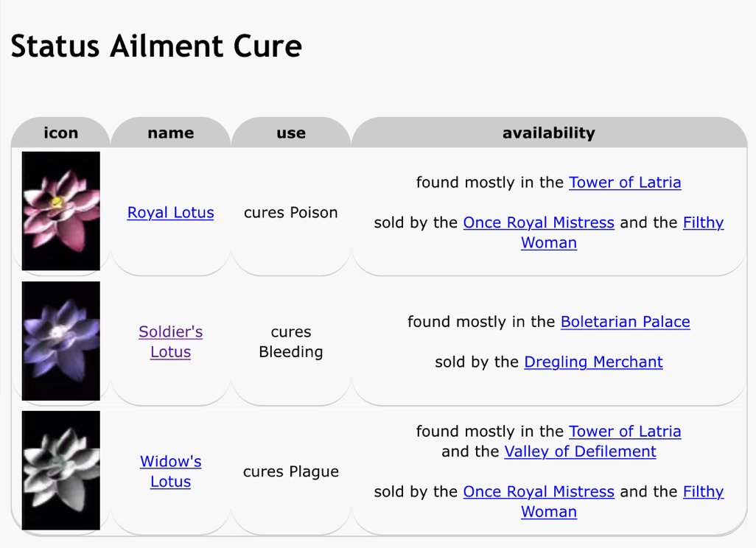This screenshot has height=548, width=756.
Task: Select the 'use' column header
Action: pos(291,133)
